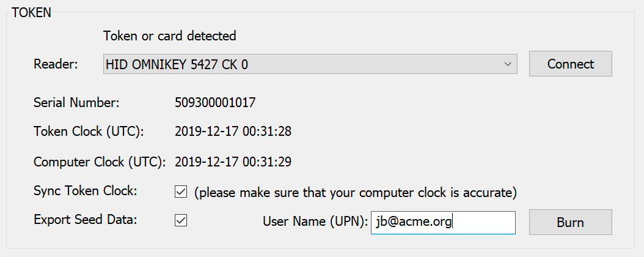Click the computer clock accuracy hint text
Image resolution: width=644 pixels, height=257 pixels.
pos(356,193)
